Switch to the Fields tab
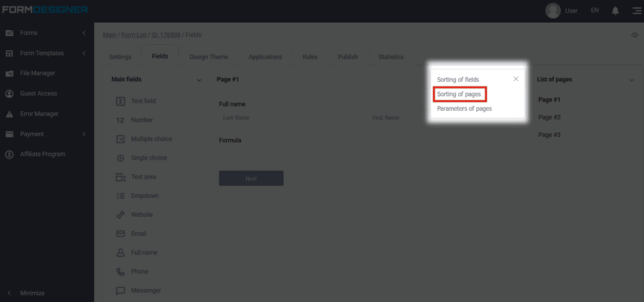The height and width of the screenshot is (302, 644). pyautogui.click(x=160, y=56)
